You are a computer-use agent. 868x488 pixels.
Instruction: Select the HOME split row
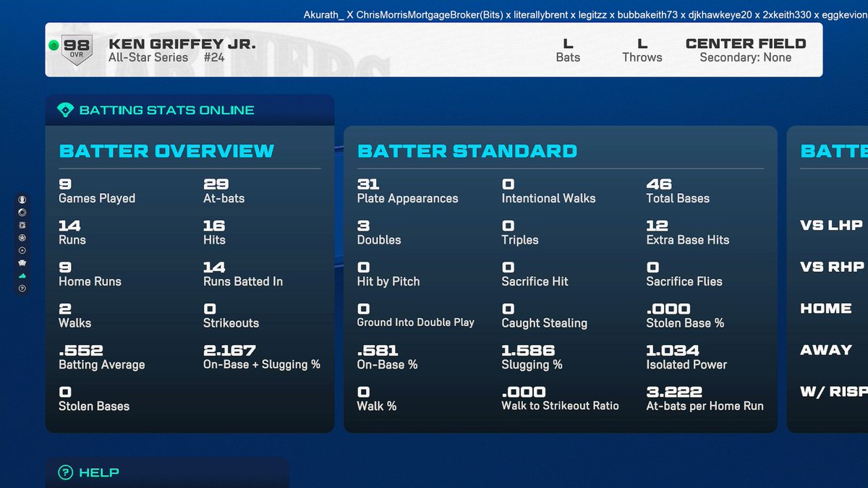[x=826, y=309]
